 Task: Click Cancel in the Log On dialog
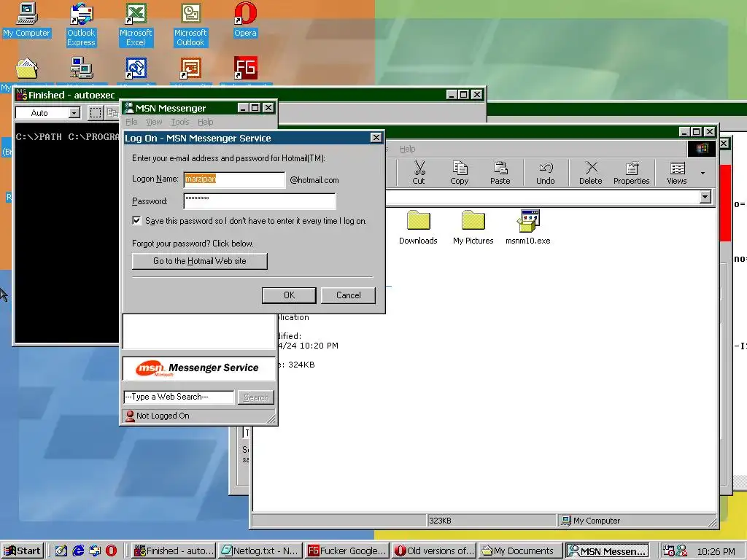point(348,295)
